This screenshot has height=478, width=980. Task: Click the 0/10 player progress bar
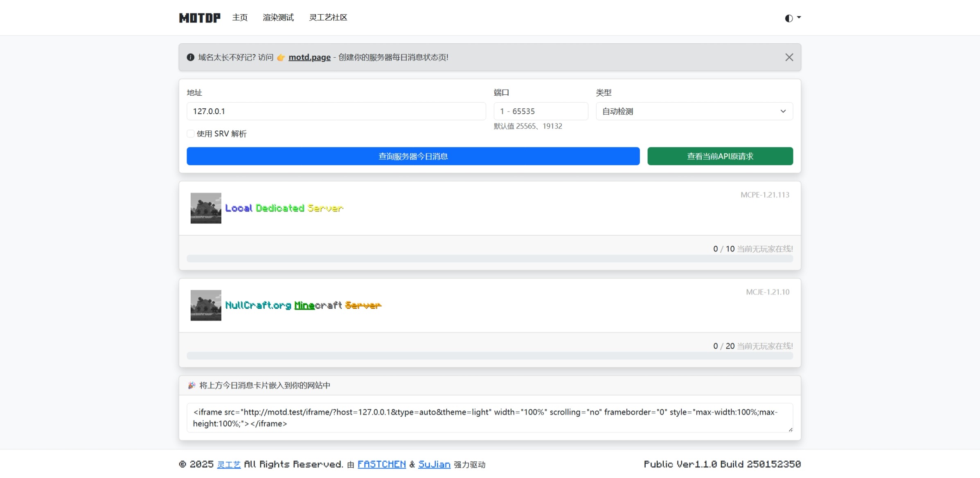[x=489, y=258]
